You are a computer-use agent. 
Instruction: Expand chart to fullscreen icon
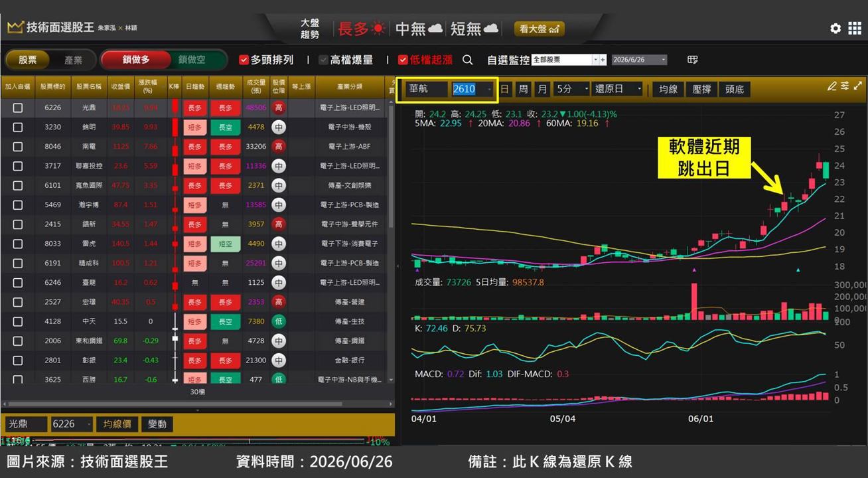pos(857,86)
